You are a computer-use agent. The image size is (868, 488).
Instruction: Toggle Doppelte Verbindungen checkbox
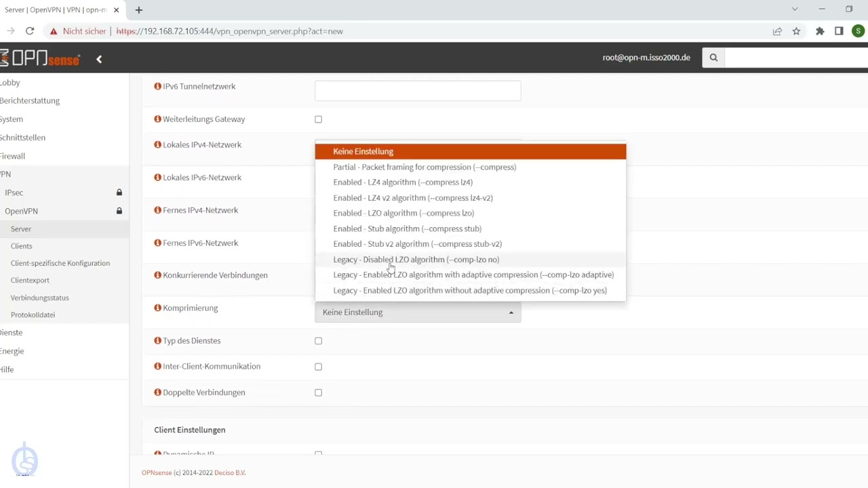click(x=318, y=392)
